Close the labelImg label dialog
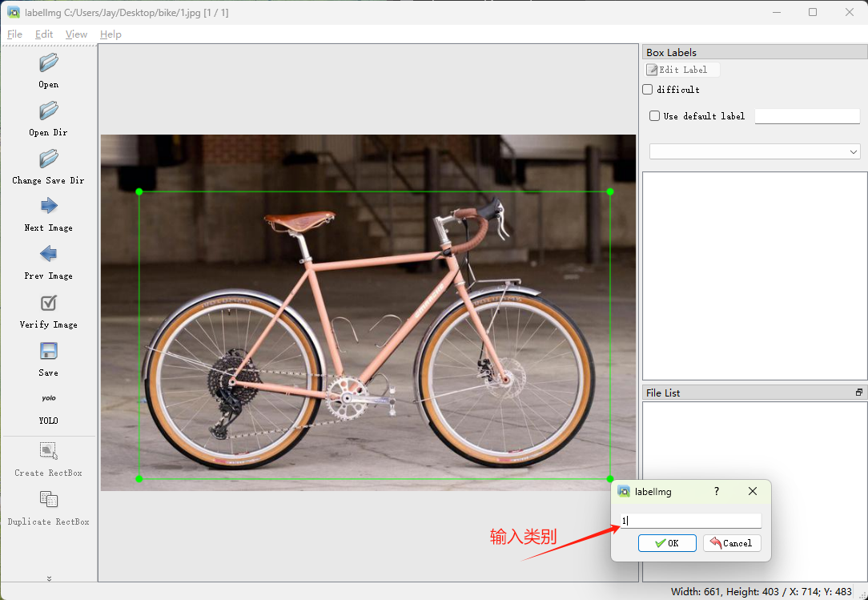 coord(753,491)
